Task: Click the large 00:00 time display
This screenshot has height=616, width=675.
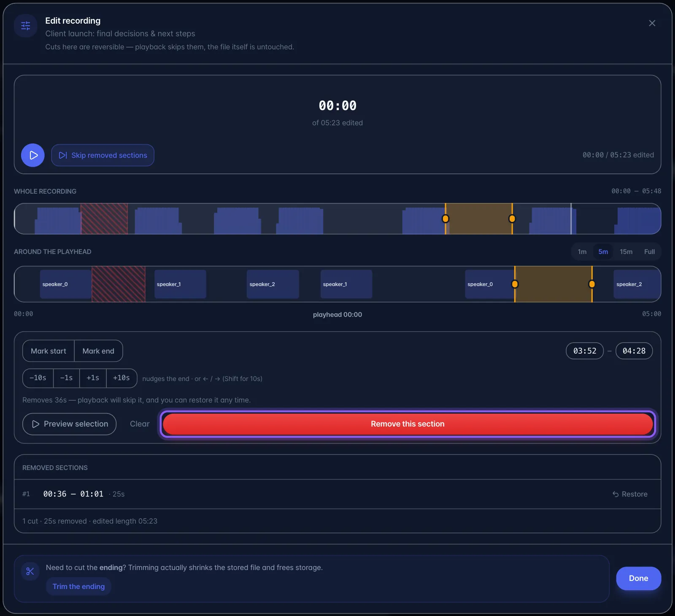Action: [337, 105]
